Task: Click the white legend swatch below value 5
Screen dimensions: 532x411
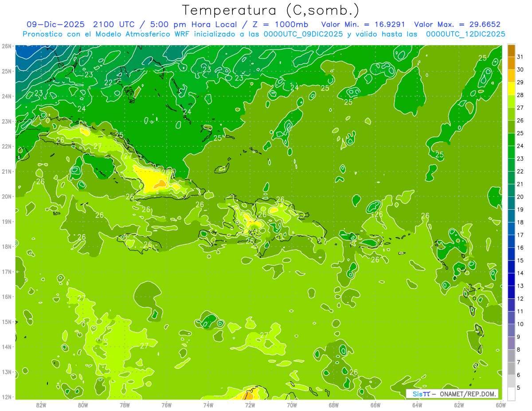Action: click(x=511, y=394)
